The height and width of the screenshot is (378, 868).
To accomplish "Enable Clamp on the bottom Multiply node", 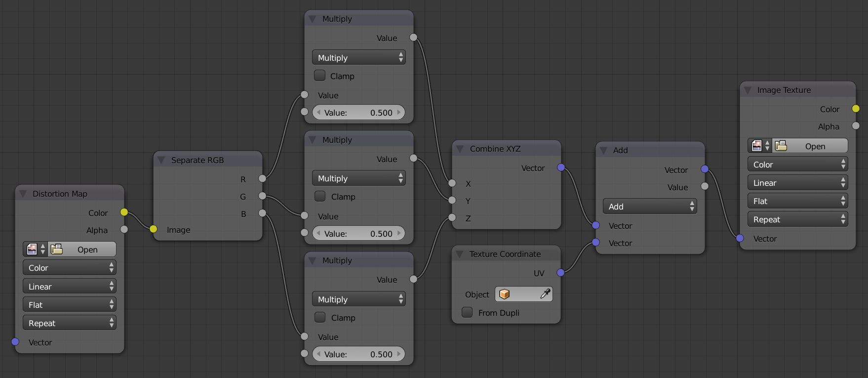I will pyautogui.click(x=320, y=317).
